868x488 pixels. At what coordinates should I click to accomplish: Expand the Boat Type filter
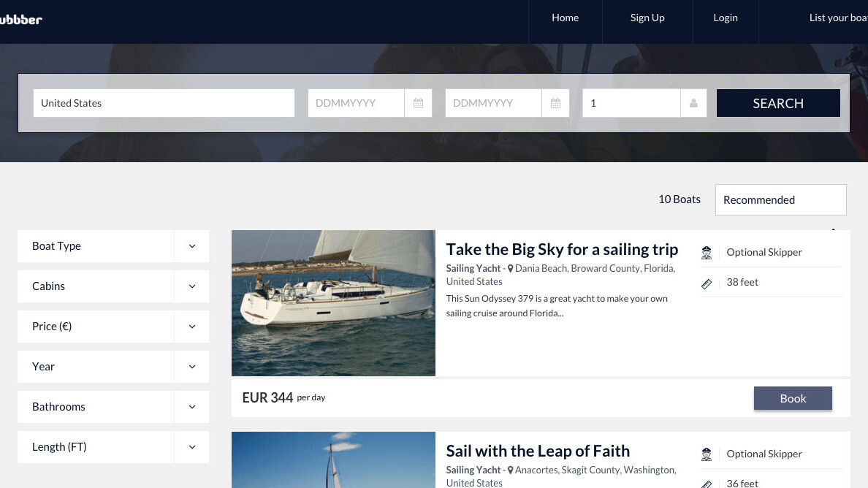(191, 246)
